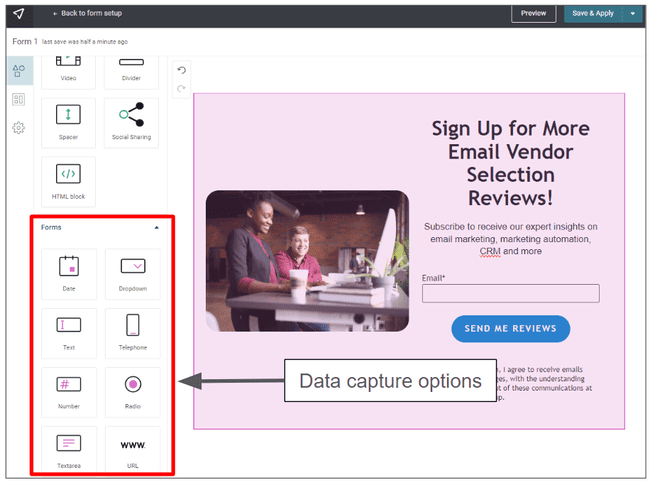Screen dimensions: 650x485
Task: Add the Text field element
Action: point(68,332)
